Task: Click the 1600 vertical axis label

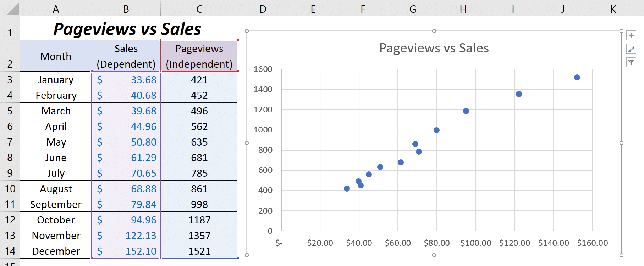Action: pos(263,69)
